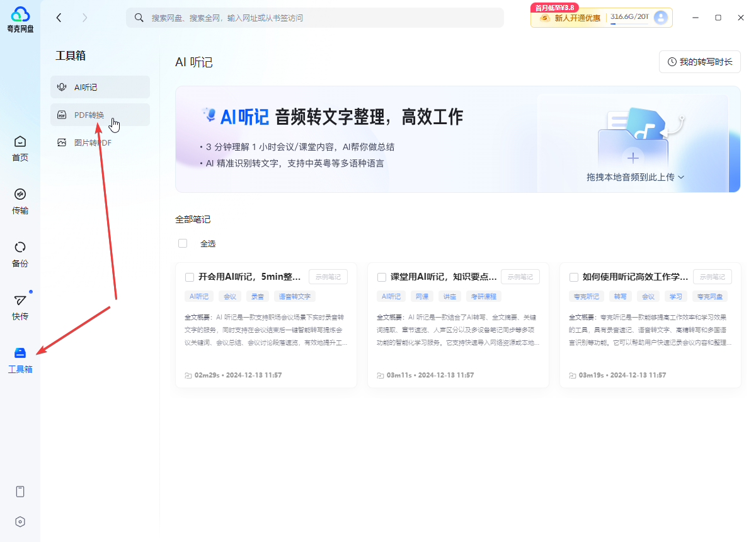Check the 如何使用听记高效工作学 note checkbox

click(x=574, y=277)
